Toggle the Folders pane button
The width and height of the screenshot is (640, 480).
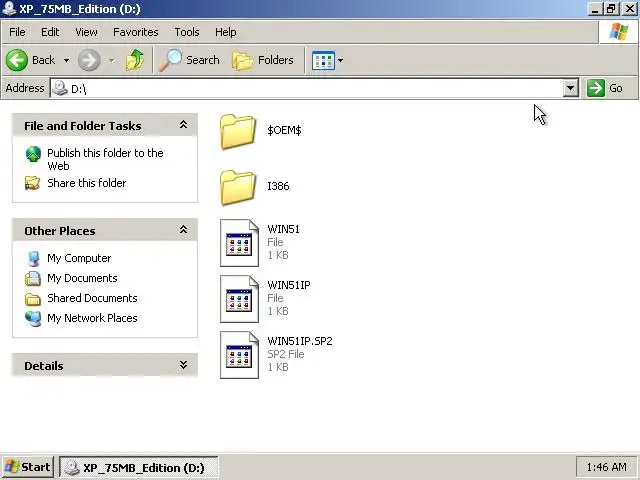pos(262,60)
